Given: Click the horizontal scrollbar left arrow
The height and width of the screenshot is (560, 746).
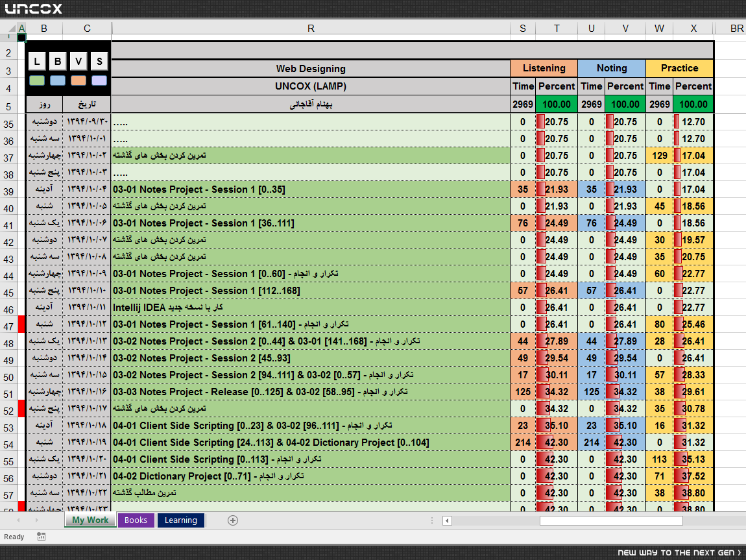Looking at the screenshot, I should 447,520.
